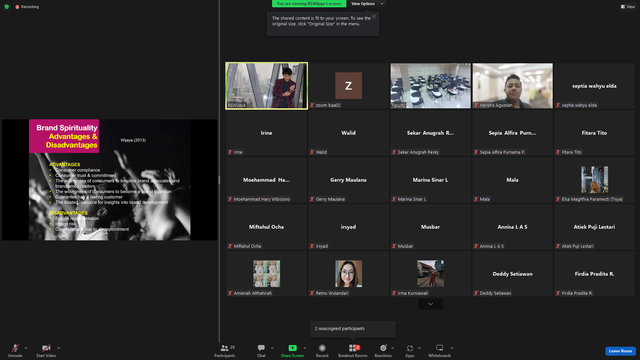Select Mala's participant tile
The image size is (640, 360).
tap(512, 180)
